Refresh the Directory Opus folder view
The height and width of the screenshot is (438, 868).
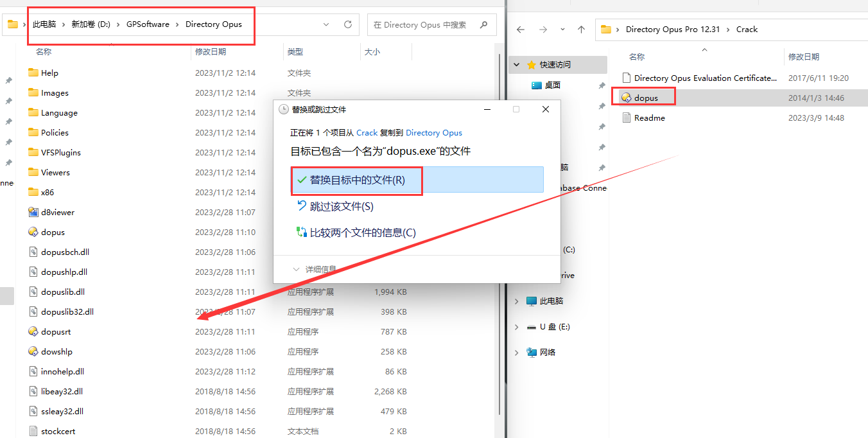tap(348, 24)
